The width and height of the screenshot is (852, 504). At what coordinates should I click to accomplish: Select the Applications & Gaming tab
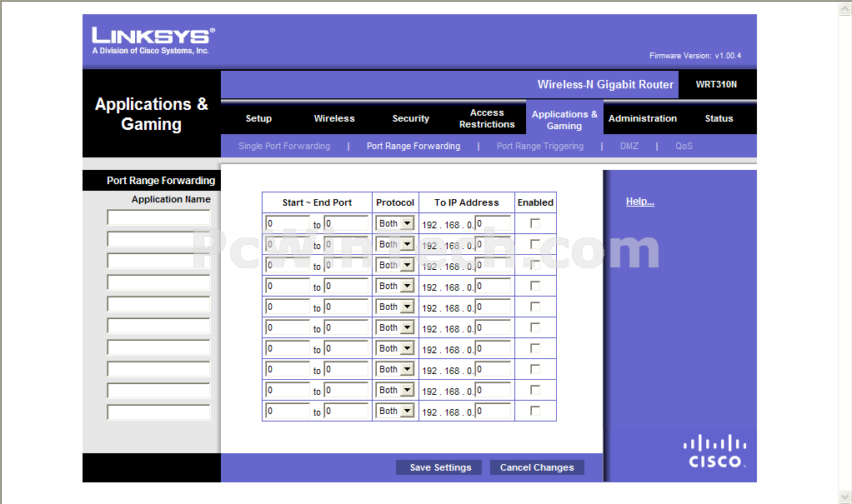pos(564,119)
